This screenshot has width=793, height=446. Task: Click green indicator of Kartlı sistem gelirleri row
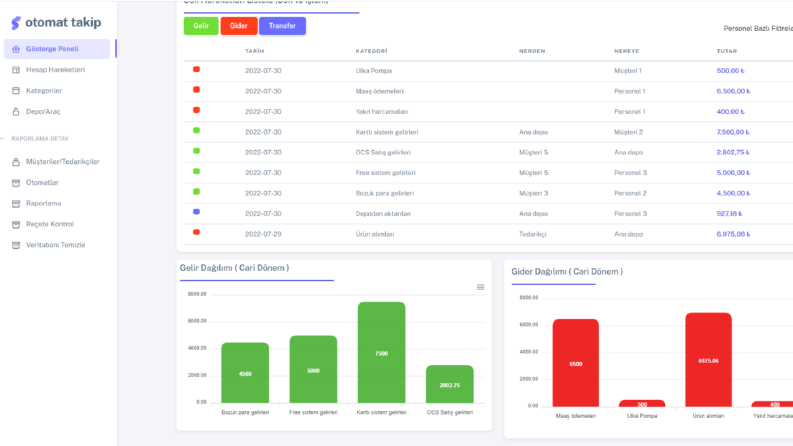click(196, 130)
